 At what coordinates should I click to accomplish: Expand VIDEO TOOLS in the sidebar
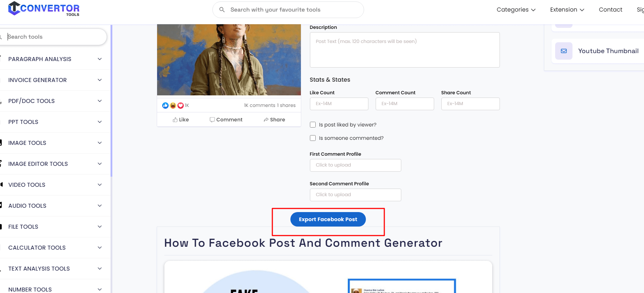54,185
